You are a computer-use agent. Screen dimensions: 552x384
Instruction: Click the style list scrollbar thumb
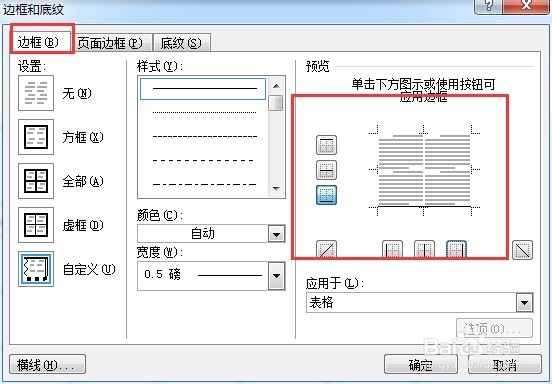[276, 103]
